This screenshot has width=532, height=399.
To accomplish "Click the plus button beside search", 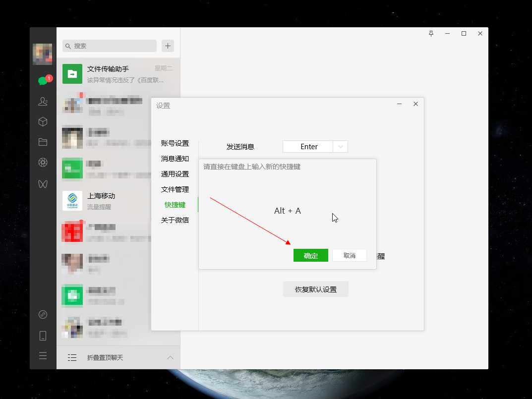I will coord(168,46).
